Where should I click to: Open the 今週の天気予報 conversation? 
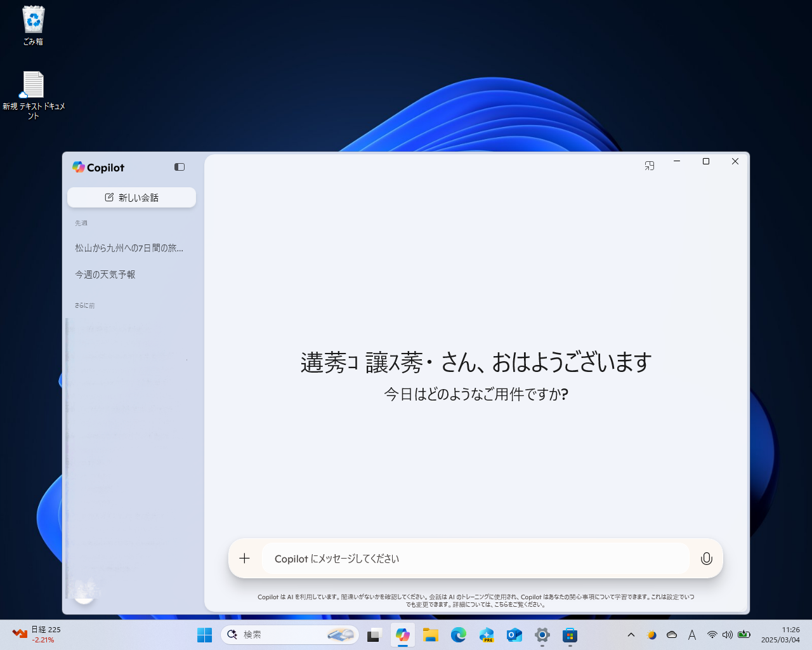[105, 275]
